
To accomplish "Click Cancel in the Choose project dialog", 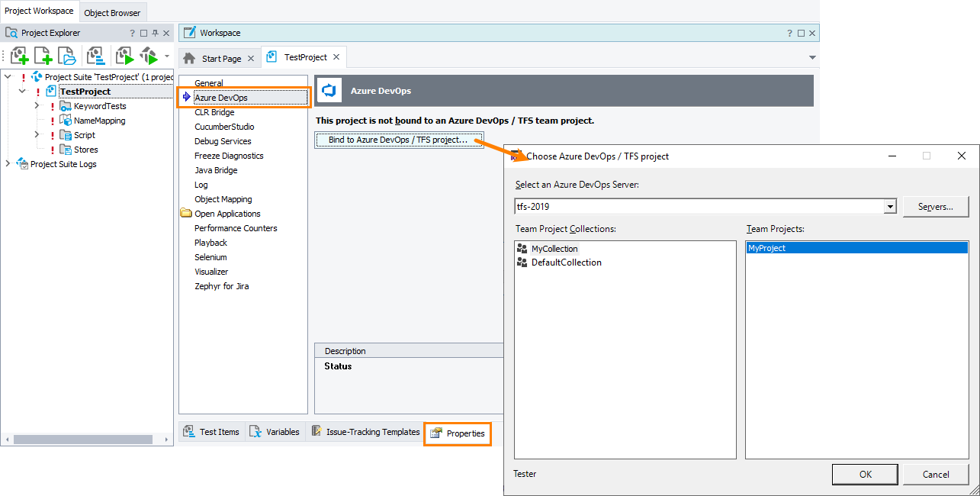I will tap(936, 474).
